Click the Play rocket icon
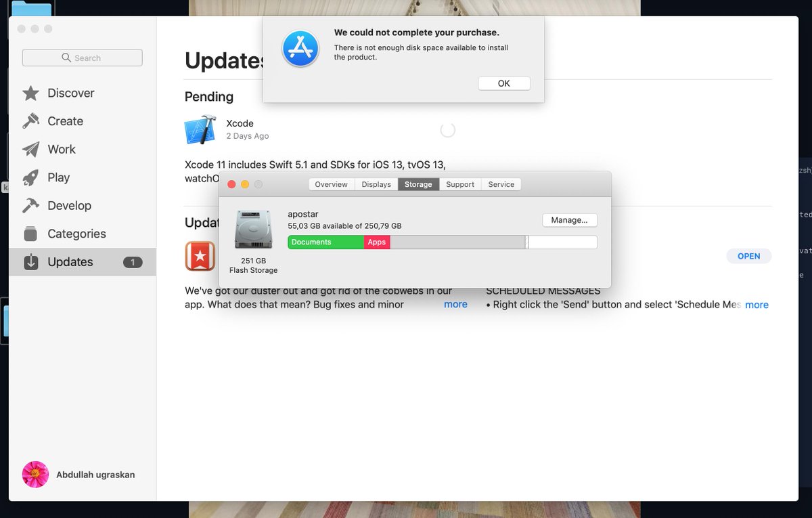Screen dimensions: 812x518 click(30, 177)
